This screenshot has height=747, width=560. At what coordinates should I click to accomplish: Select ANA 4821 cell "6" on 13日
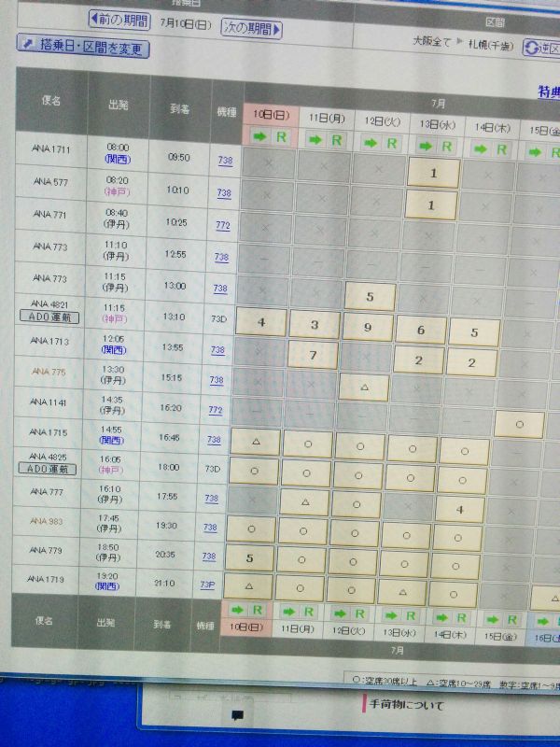pyautogui.click(x=421, y=331)
